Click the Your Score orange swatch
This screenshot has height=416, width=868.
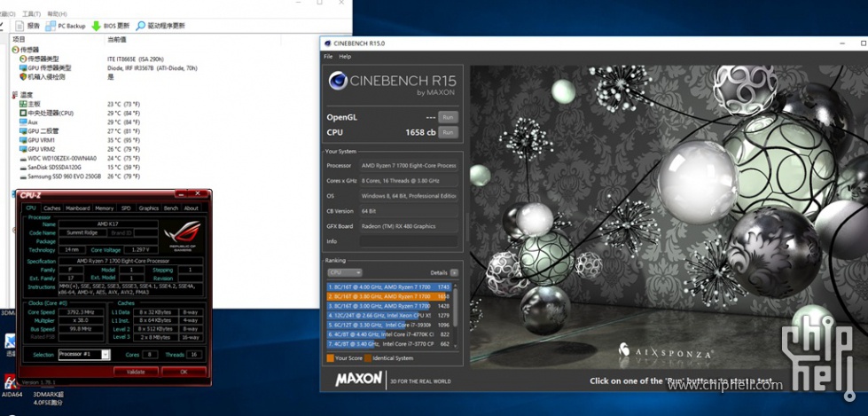(x=331, y=358)
